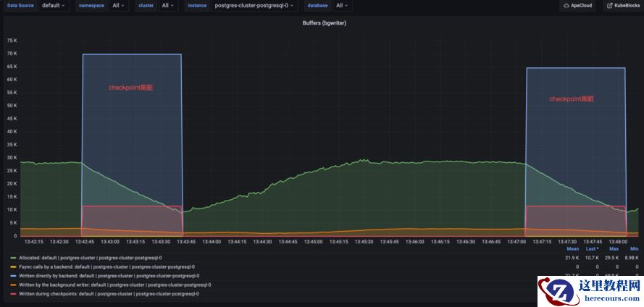Sort legend by Max column

click(x=614, y=249)
